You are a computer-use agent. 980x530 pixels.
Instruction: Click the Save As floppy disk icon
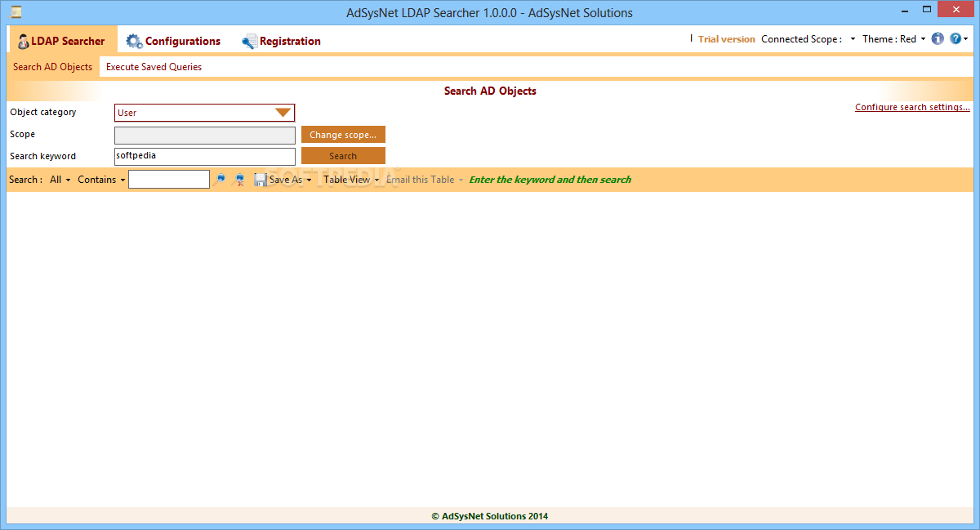pos(261,180)
